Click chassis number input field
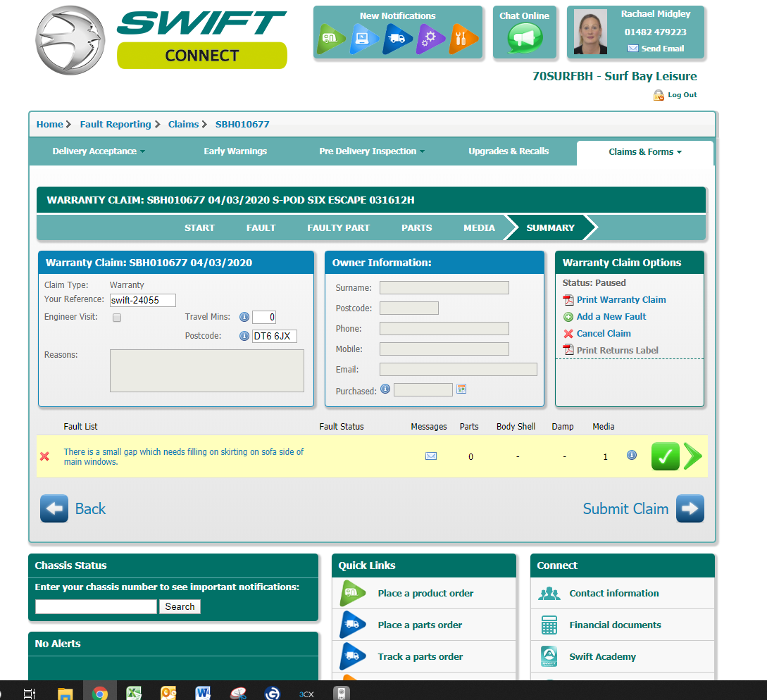 [x=96, y=606]
